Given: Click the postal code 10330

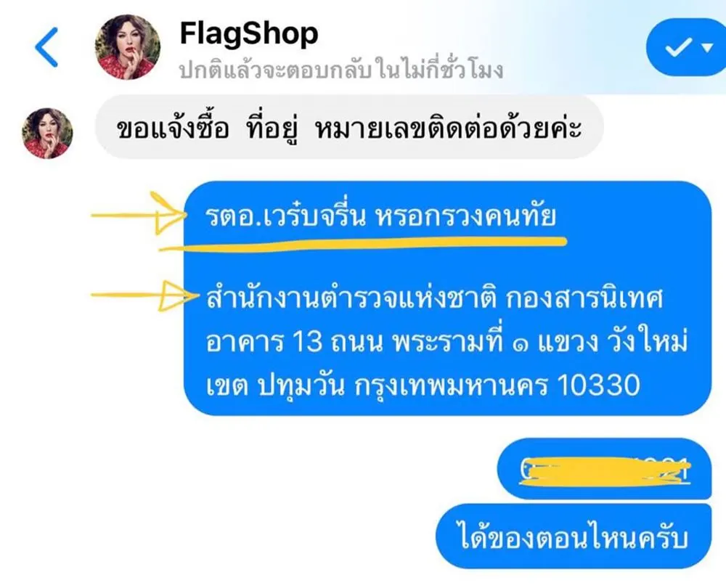Looking at the screenshot, I should click(x=599, y=385).
